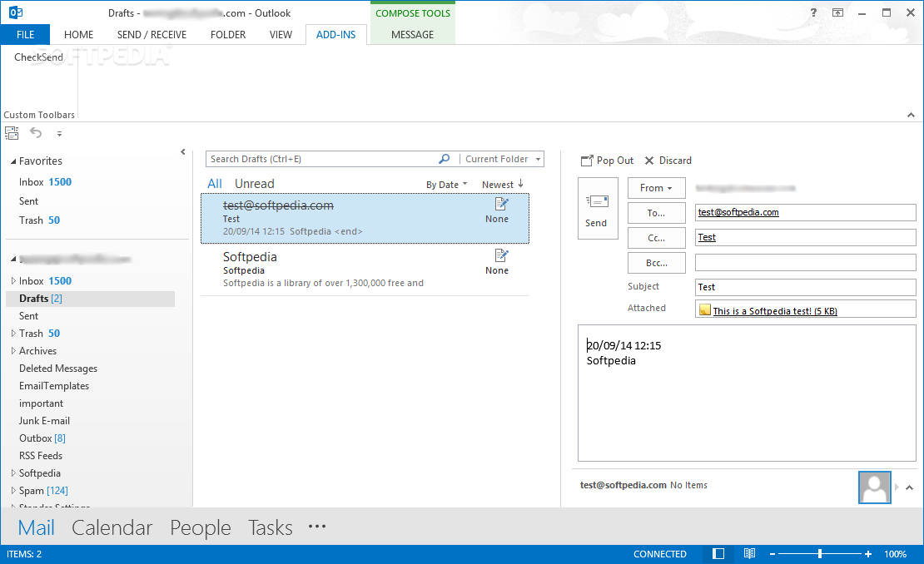Click the draft icon on Softpedia message
This screenshot has height=564, width=924.
pyautogui.click(x=501, y=255)
